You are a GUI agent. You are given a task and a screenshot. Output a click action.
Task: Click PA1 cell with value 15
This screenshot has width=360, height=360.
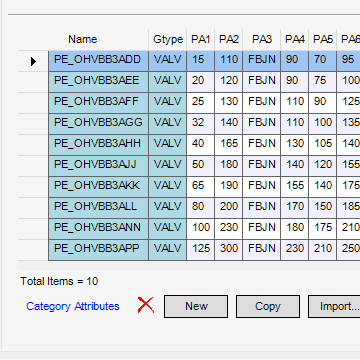point(201,61)
